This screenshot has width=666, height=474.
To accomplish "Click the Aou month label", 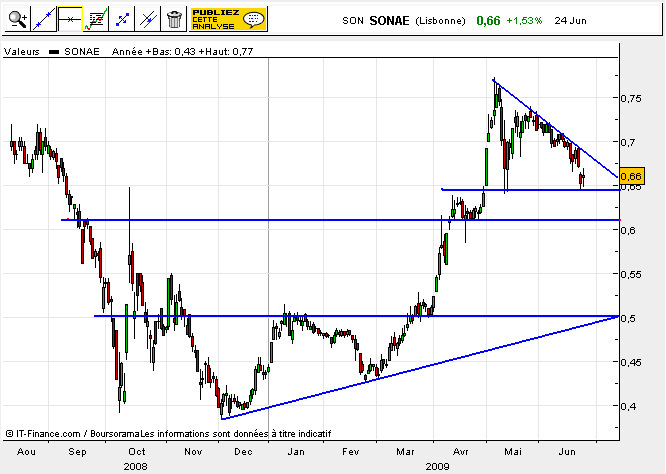I will pyautogui.click(x=26, y=451).
